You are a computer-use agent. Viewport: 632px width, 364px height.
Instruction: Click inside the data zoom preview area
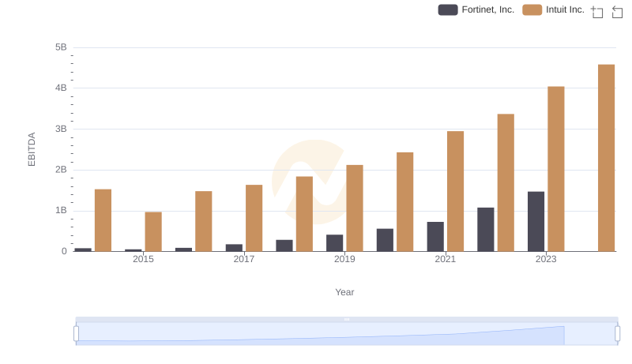click(x=347, y=333)
